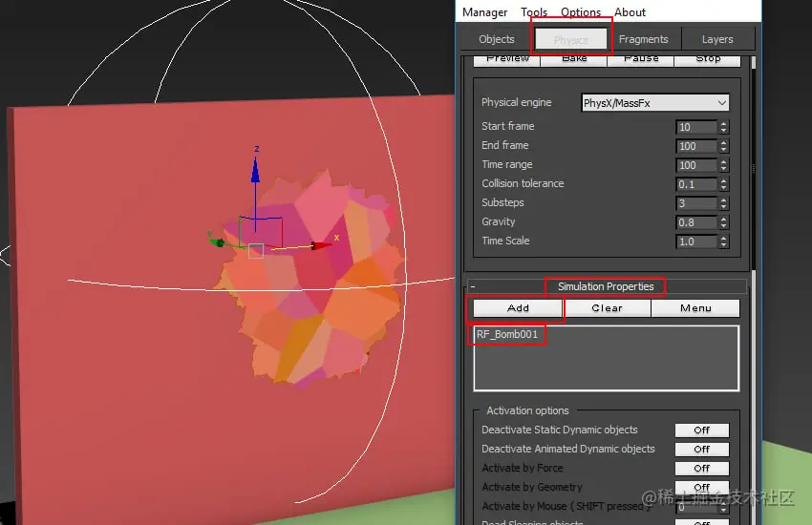The image size is (812, 525).
Task: Click the Preview simulation button
Action: [507, 60]
